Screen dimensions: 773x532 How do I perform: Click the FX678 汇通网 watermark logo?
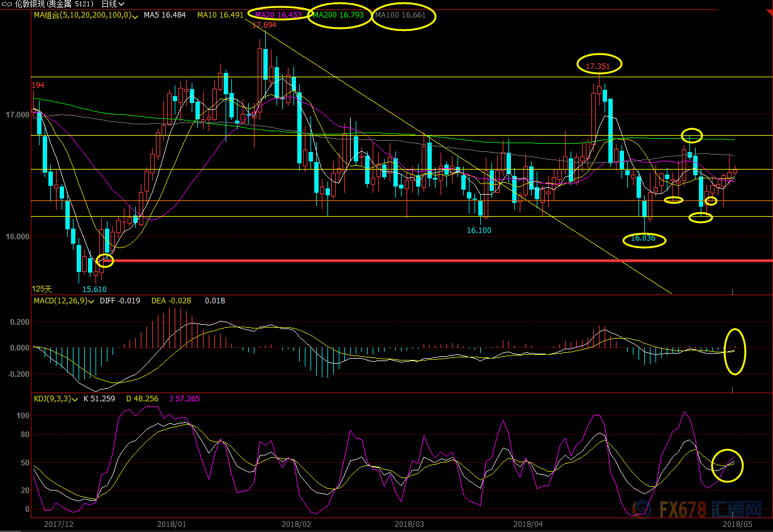click(711, 508)
